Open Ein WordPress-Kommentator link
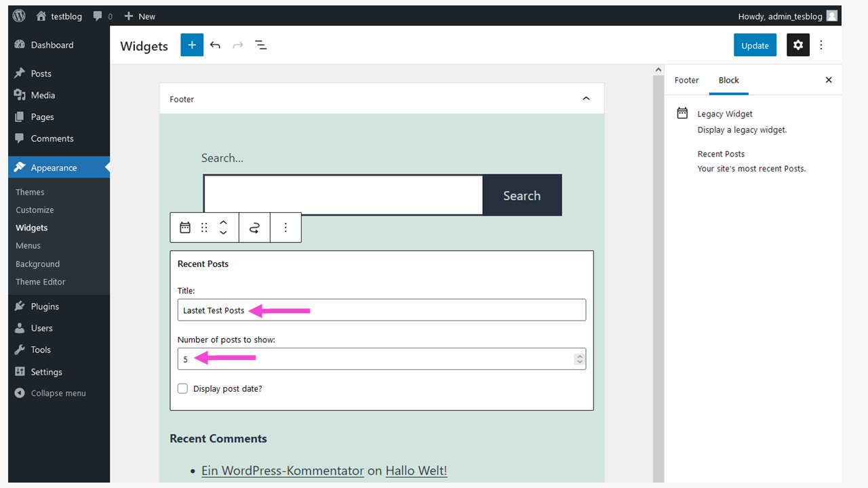Screen dimensions: 868x488 point(283,470)
